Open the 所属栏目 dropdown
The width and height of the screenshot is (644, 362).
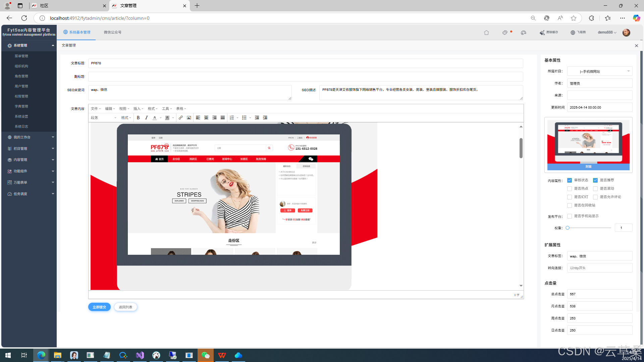(x=599, y=71)
